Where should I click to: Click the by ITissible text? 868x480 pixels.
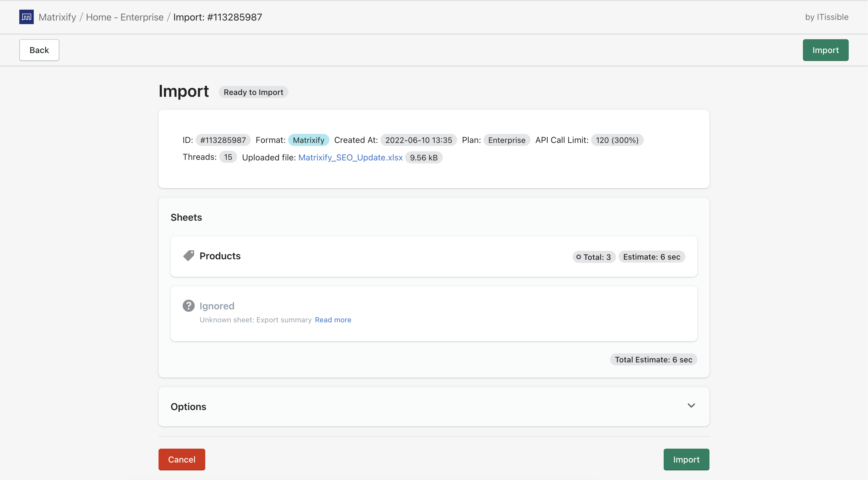[x=826, y=17]
